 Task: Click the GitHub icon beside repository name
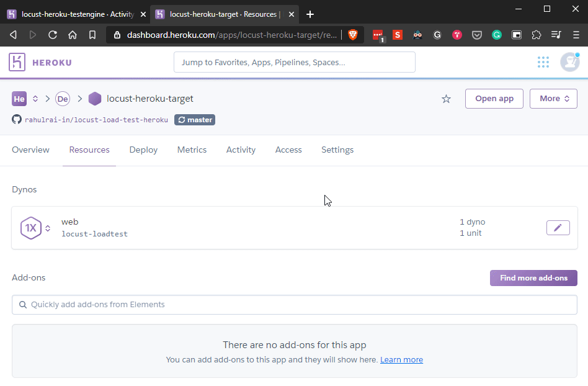pos(17,120)
